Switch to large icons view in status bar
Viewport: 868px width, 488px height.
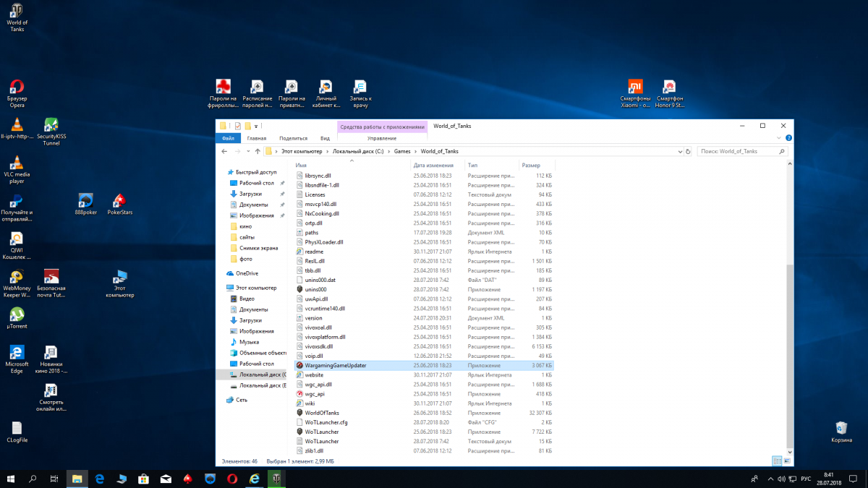(x=787, y=461)
